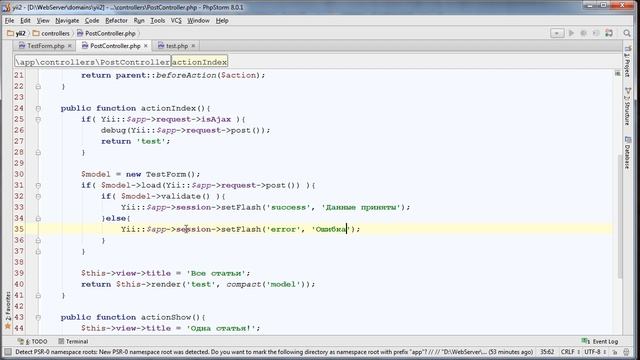Open the Tools menu

[158, 20]
